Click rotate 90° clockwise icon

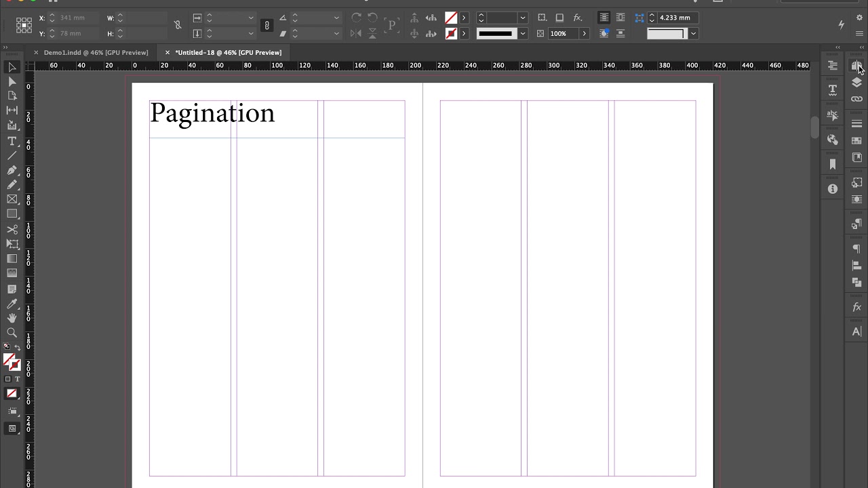pyautogui.click(x=356, y=18)
